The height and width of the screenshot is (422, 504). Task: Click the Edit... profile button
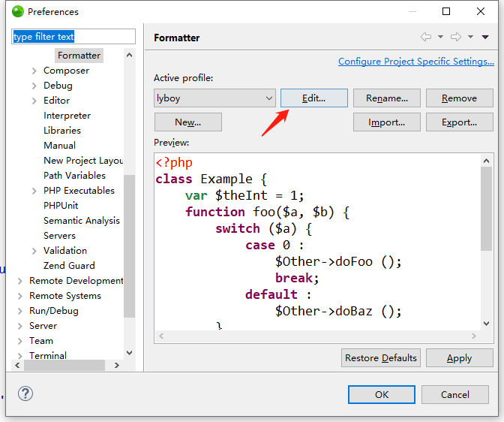point(313,98)
